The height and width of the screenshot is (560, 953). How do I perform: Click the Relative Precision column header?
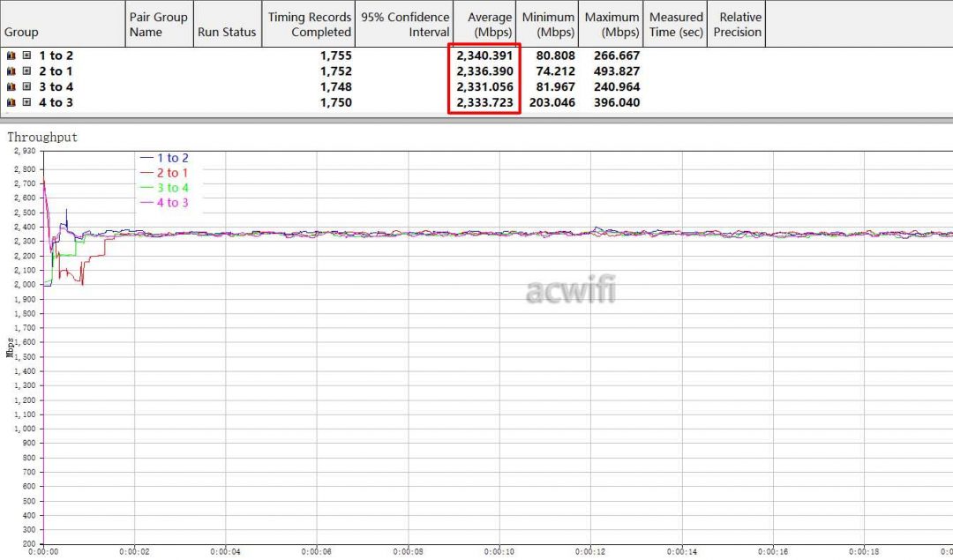click(739, 24)
